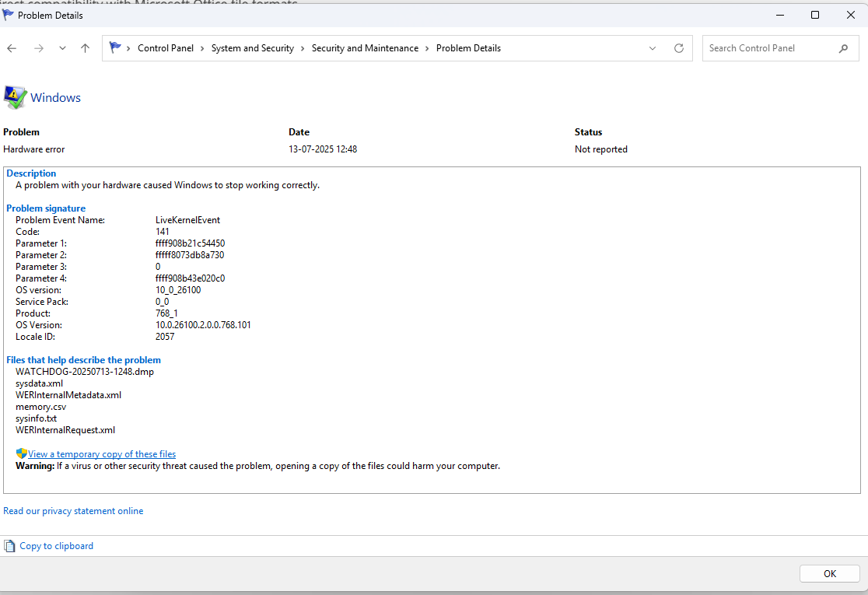Click the clipboard document icon
Viewport: 868px width, 595px height.
click(9, 546)
